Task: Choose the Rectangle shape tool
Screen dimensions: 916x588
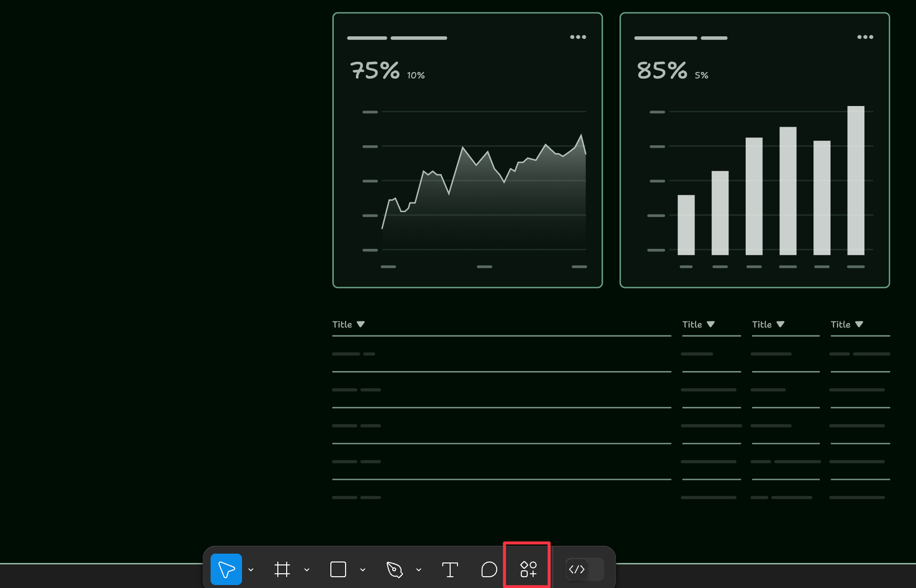Action: (338, 569)
